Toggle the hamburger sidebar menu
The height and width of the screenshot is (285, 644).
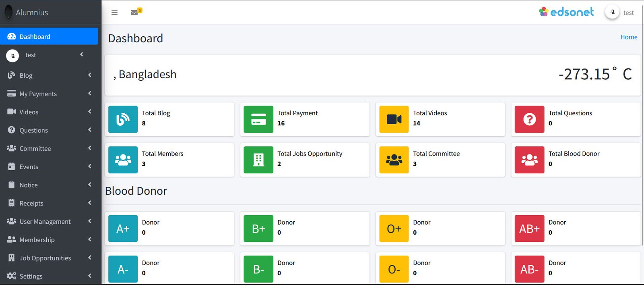(114, 12)
